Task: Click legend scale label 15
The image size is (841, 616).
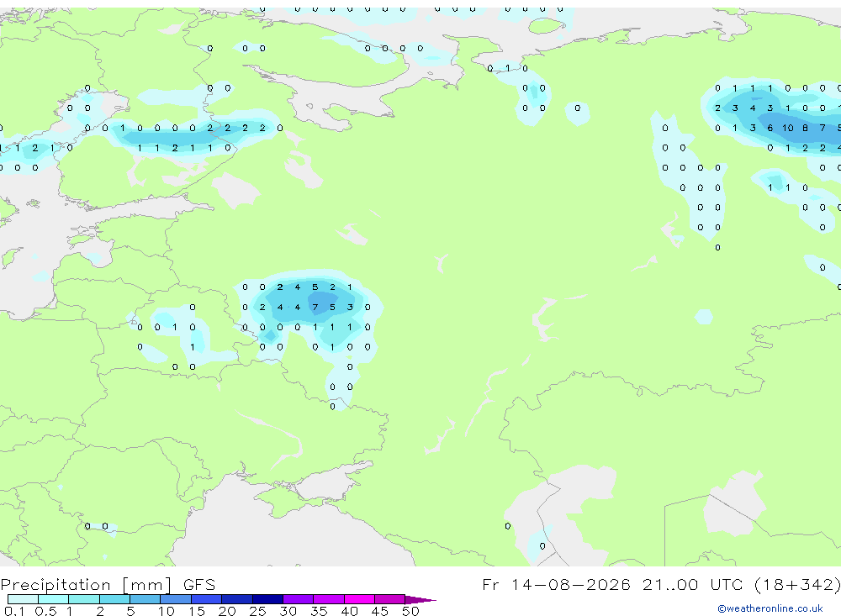Action: 197,611
